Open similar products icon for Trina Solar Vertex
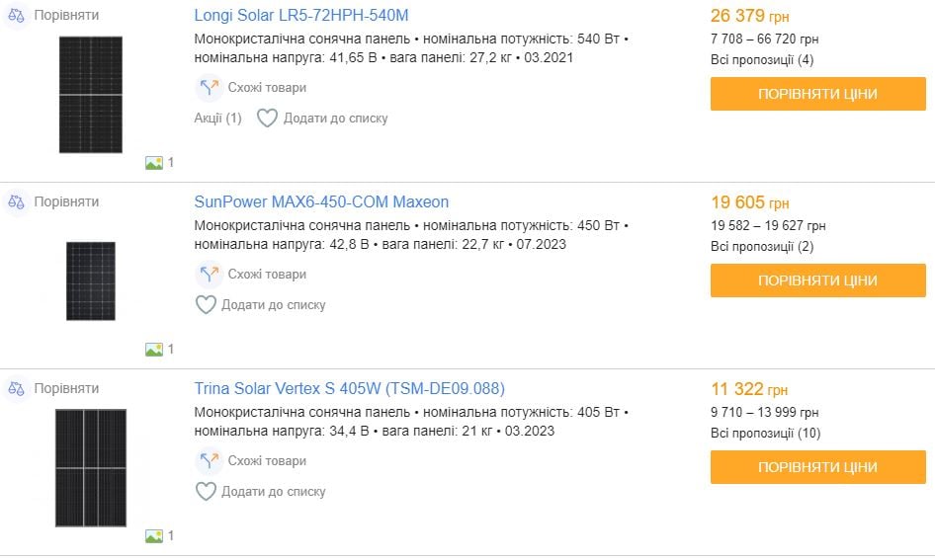This screenshot has height=560, width=935. (209, 461)
